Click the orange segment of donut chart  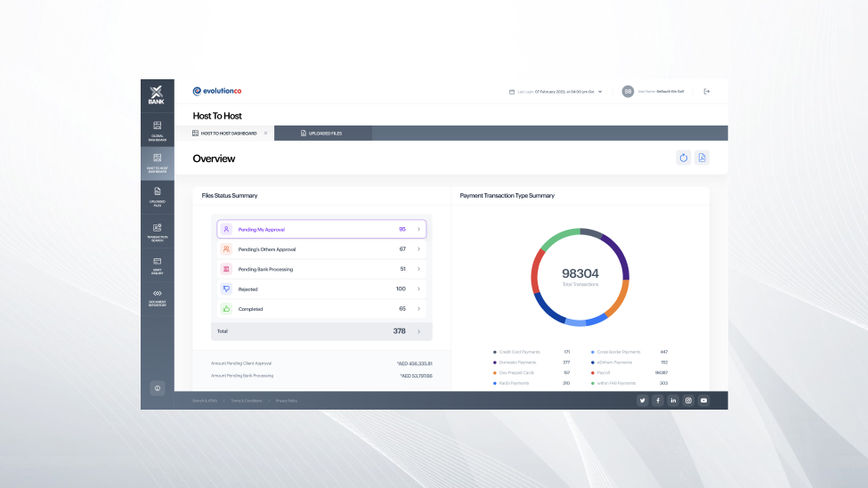point(617,303)
